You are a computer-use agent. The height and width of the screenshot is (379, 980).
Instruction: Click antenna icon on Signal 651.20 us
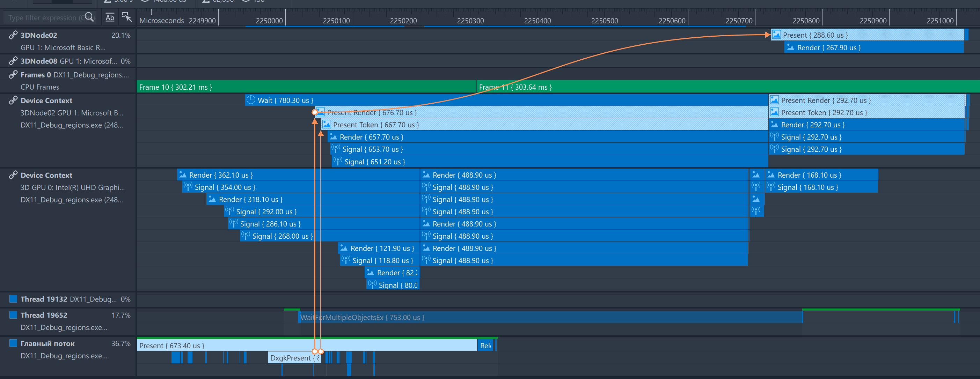click(x=337, y=161)
